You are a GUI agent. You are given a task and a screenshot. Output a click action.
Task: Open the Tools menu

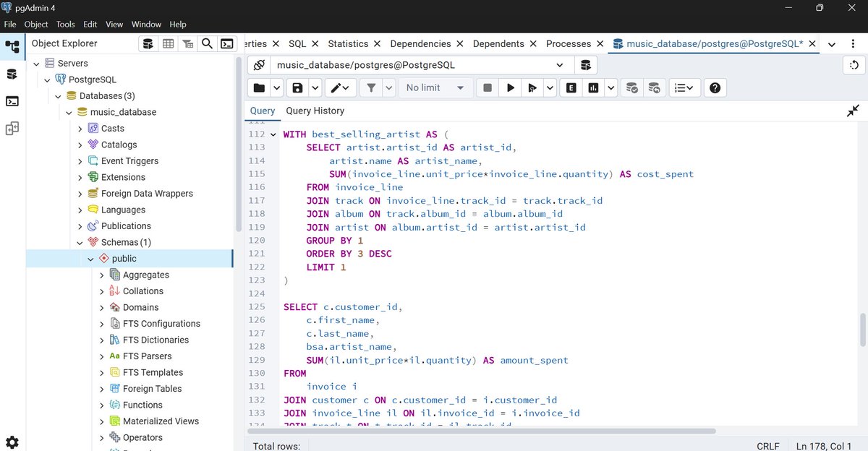(x=65, y=24)
